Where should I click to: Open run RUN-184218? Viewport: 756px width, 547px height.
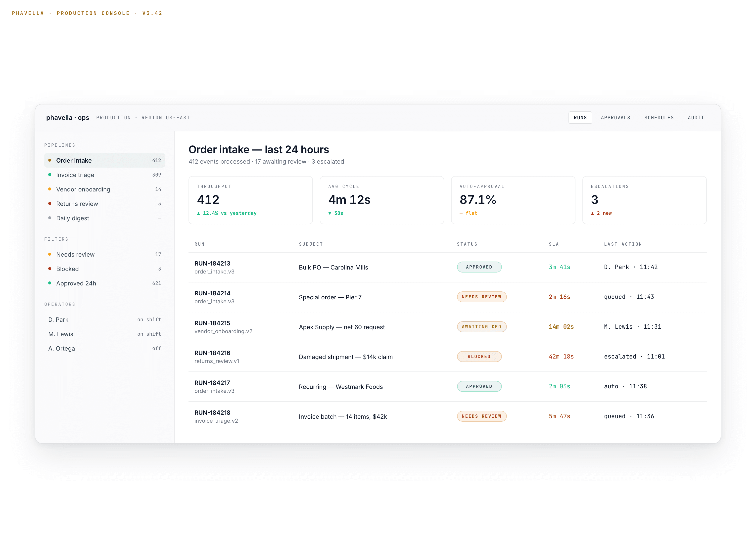pyautogui.click(x=212, y=412)
